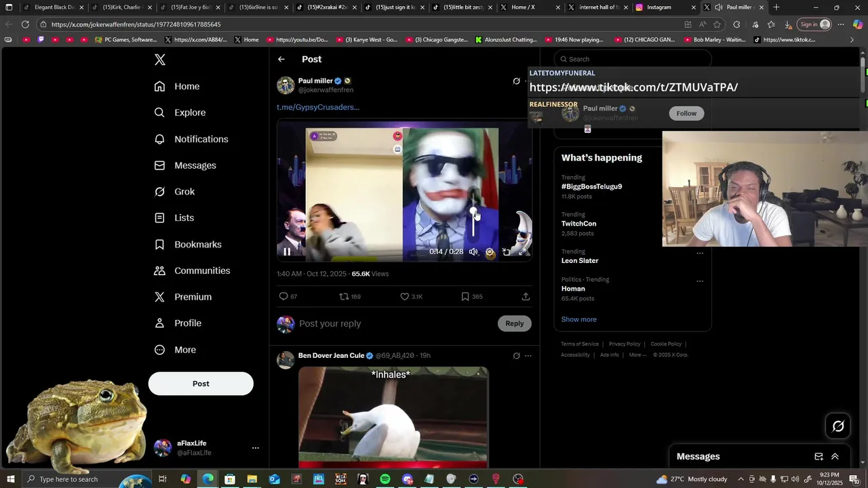Open more options on Ben Dover's reply

[x=528, y=356]
